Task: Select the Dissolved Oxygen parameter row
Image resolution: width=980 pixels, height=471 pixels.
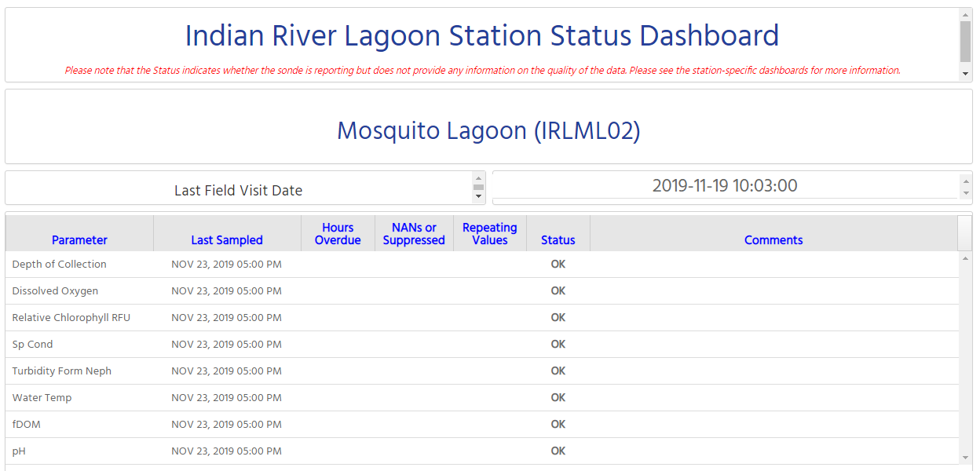Action: (x=56, y=291)
